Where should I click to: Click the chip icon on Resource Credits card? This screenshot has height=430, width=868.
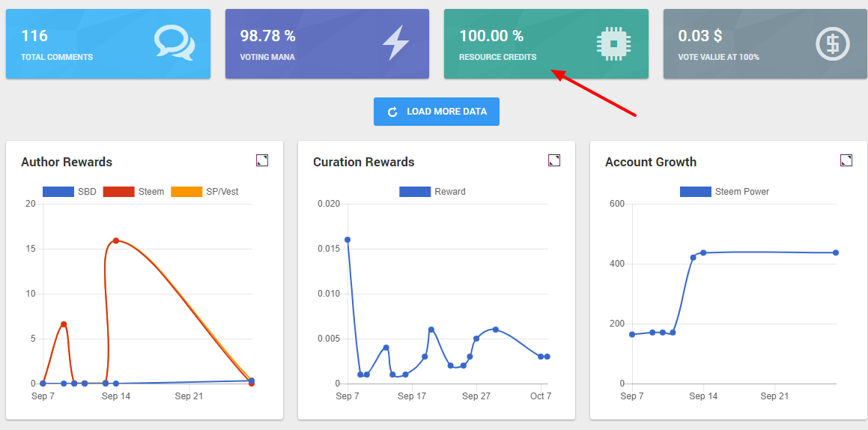point(613,43)
